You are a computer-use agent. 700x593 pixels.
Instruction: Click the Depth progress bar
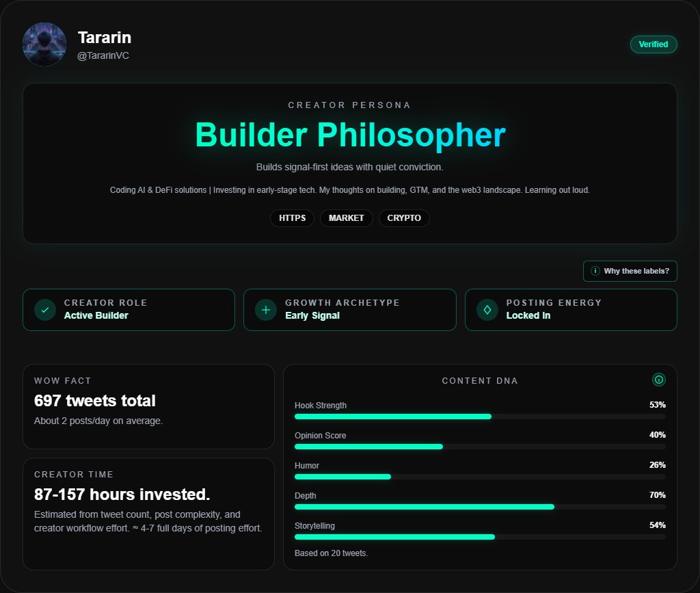click(480, 507)
